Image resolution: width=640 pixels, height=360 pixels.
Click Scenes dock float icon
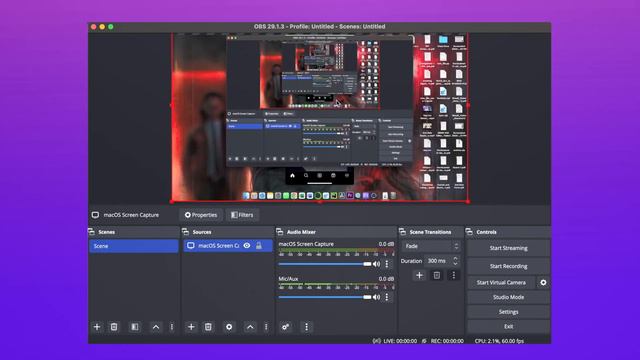tap(91, 232)
